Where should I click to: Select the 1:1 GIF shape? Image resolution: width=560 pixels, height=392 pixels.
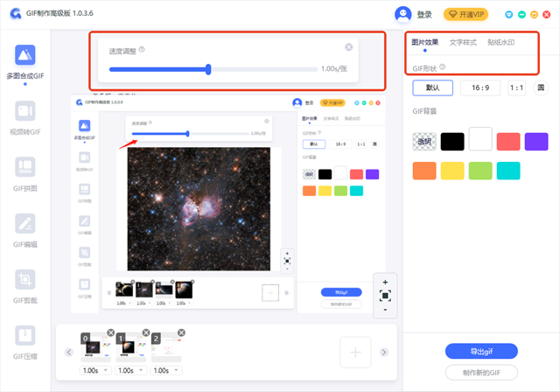(x=516, y=87)
